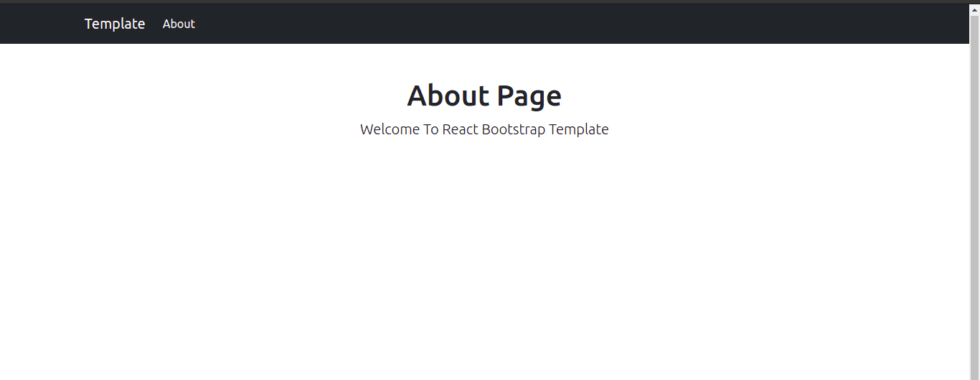Click the vertical scrollbar thumb
Image resolution: width=980 pixels, height=380 pixels.
tap(974, 198)
